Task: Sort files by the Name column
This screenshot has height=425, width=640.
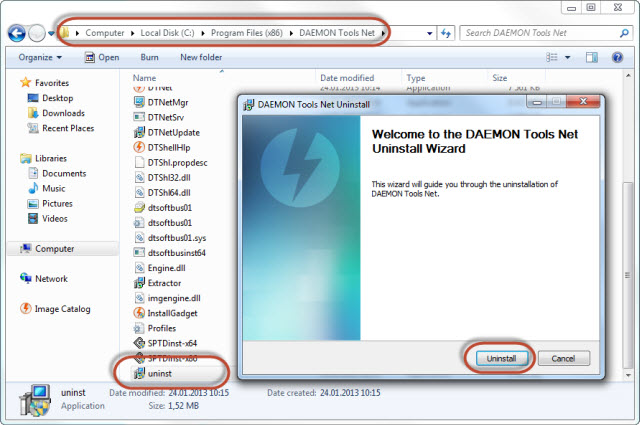Action: [x=144, y=78]
